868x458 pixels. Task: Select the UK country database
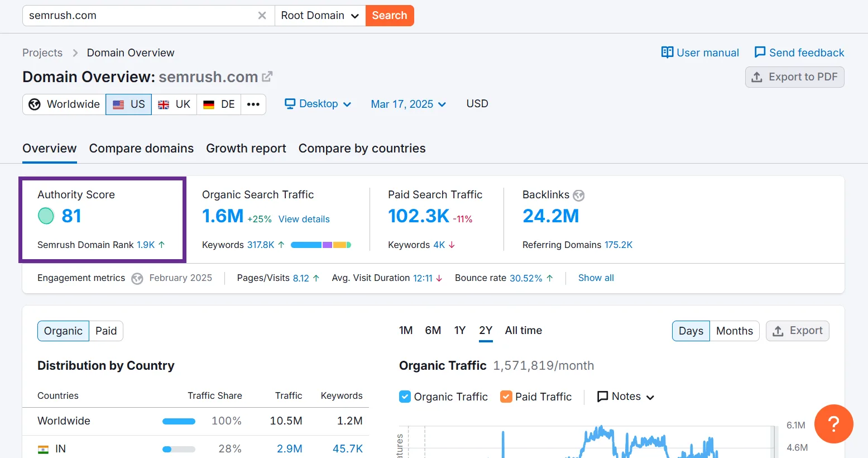click(x=174, y=104)
